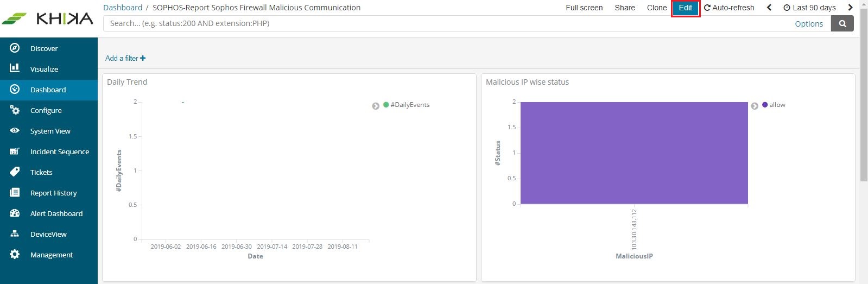Click the purple bar in Malicious IP chart

(x=634, y=153)
